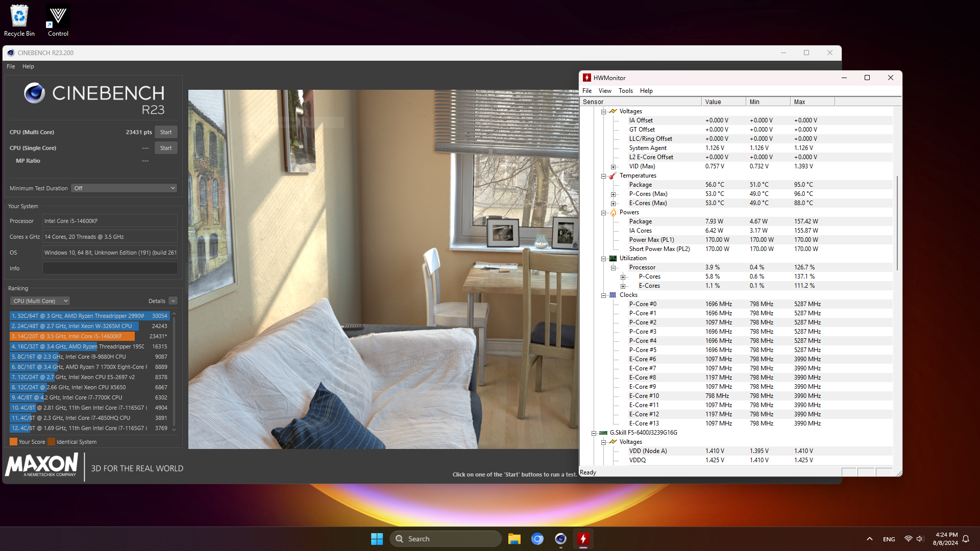Click the HWMonitor vertical scrollbar thumb

tap(897, 223)
